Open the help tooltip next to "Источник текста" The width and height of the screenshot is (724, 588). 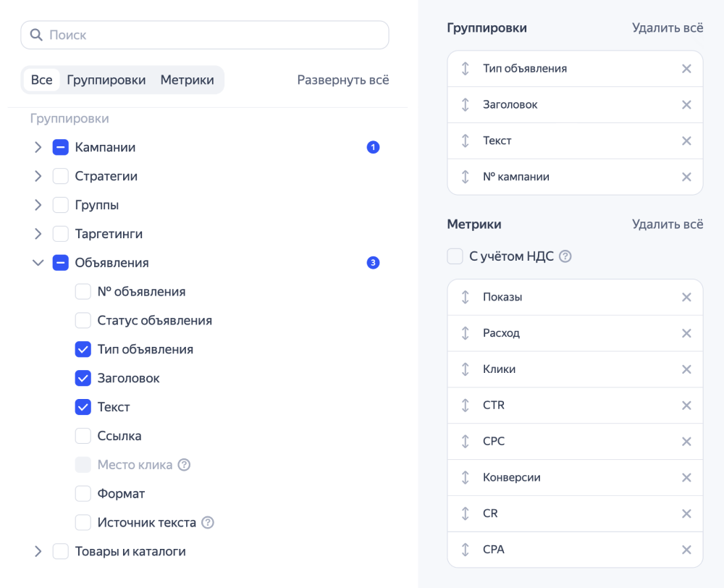(208, 522)
